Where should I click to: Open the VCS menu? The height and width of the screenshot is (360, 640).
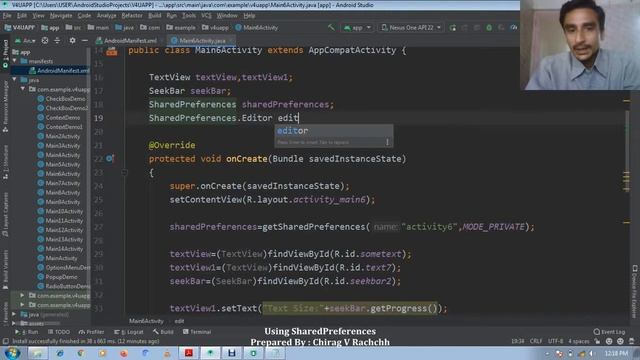[206, 16]
